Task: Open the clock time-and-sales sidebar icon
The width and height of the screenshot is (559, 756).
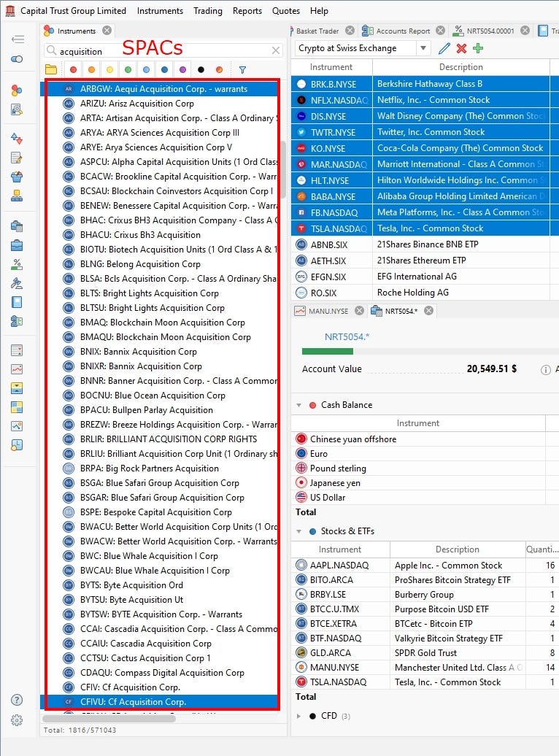Action: click(17, 445)
